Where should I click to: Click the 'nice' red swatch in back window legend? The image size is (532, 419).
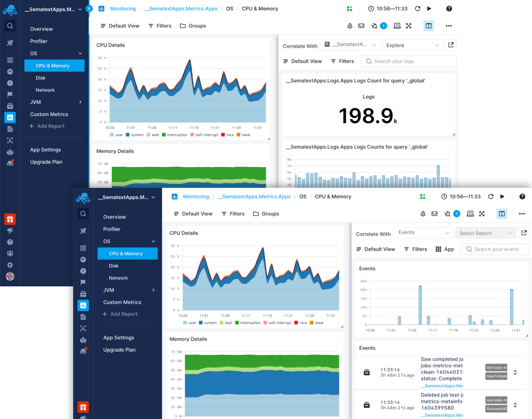tap(223, 135)
